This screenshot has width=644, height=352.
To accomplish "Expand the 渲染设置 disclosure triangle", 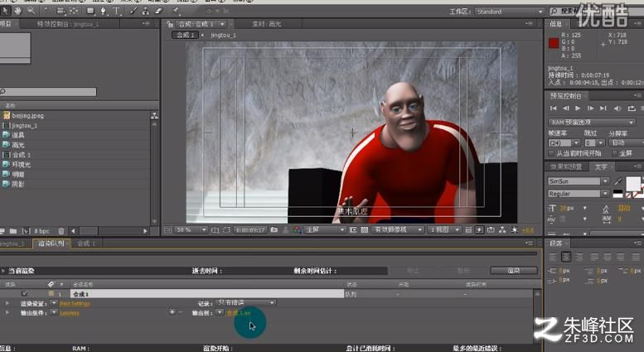I will coord(7,303).
